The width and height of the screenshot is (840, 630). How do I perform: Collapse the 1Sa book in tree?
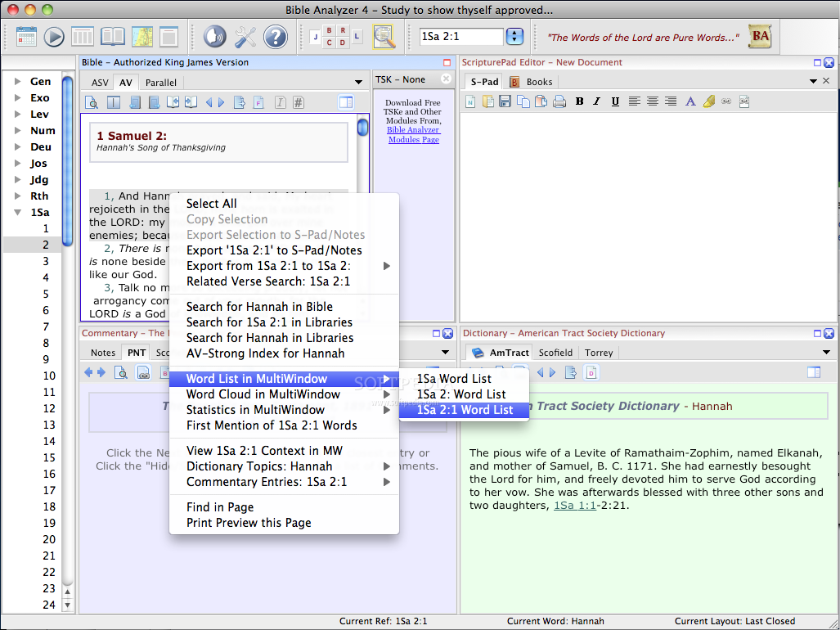coord(18,213)
